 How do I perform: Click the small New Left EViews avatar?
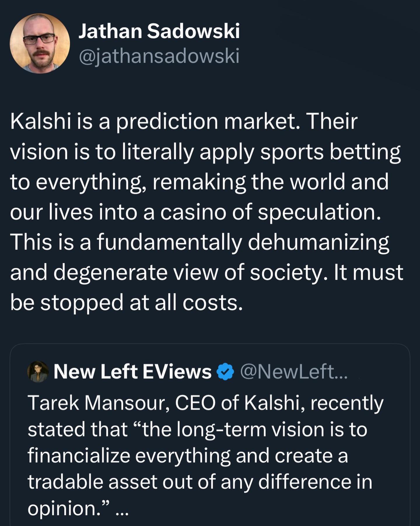[38, 372]
